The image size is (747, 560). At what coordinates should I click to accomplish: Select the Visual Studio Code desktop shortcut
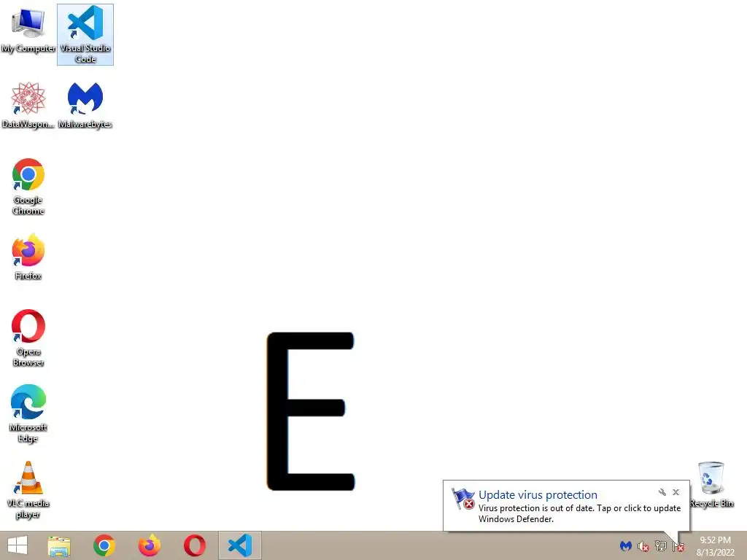pos(85,35)
